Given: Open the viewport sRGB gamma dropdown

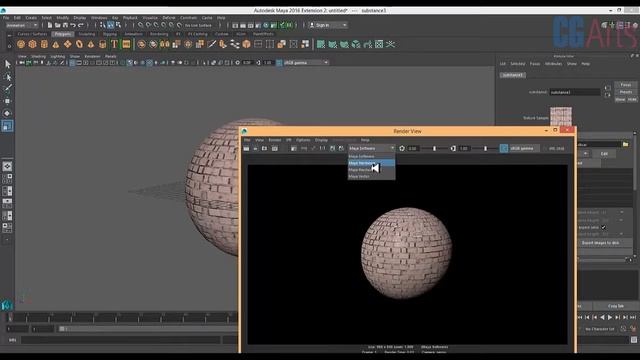Looking at the screenshot, I should pyautogui.click(x=306, y=63).
